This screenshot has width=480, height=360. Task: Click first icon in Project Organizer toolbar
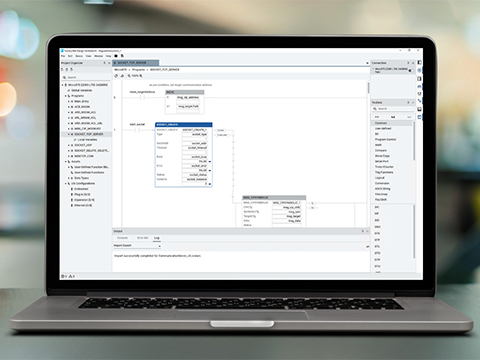pyautogui.click(x=62, y=70)
